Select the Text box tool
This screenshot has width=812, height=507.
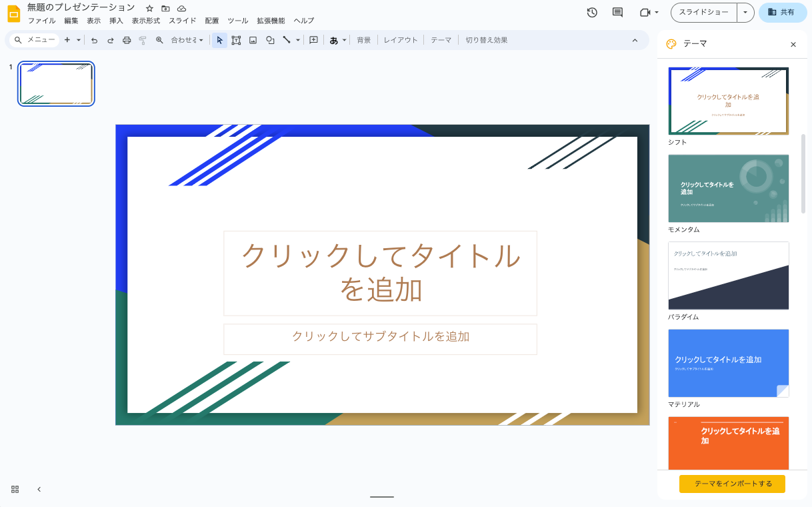(236, 40)
